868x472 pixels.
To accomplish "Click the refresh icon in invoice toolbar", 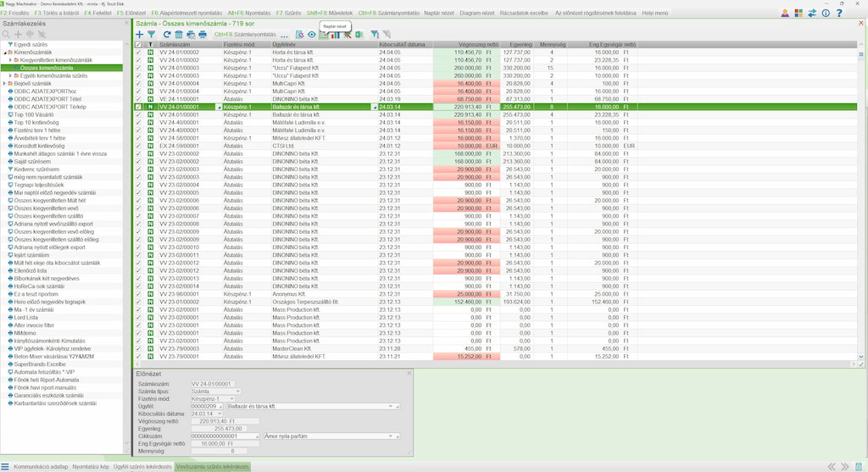I will (166, 35).
